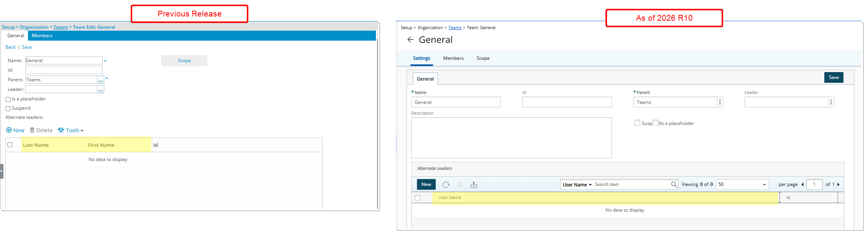Select the Settings tab
Screen dimensions: 868x235
[x=422, y=58]
